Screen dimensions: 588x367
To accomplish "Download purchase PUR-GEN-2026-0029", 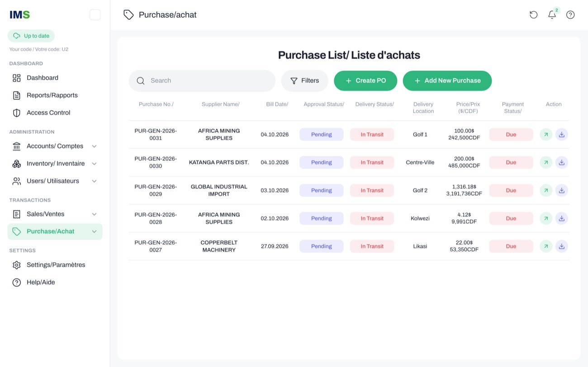I will (x=561, y=190).
